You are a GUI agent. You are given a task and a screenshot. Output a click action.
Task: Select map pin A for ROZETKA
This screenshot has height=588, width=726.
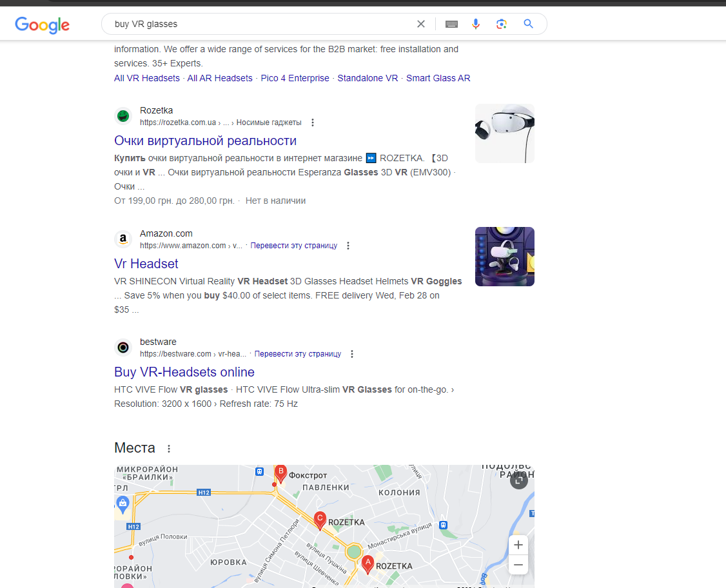(x=368, y=565)
